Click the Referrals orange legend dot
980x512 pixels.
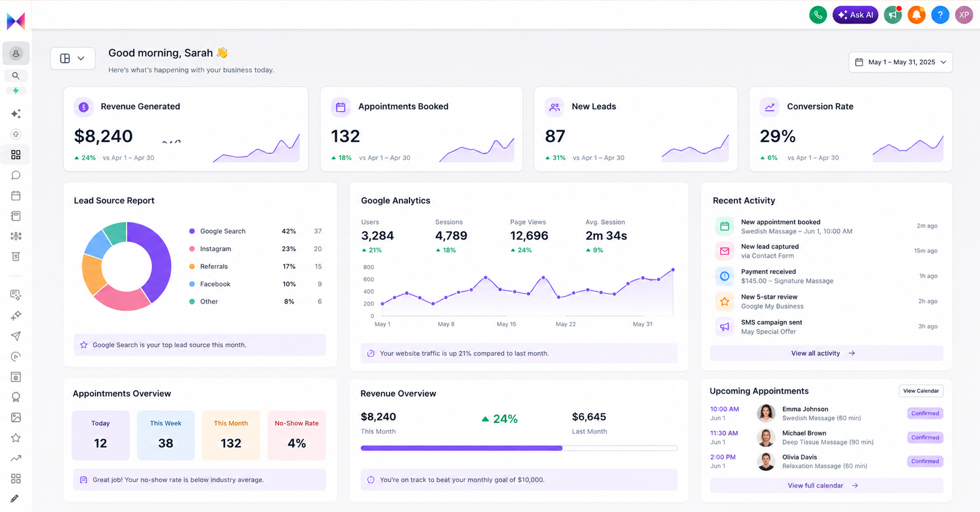pyautogui.click(x=192, y=266)
